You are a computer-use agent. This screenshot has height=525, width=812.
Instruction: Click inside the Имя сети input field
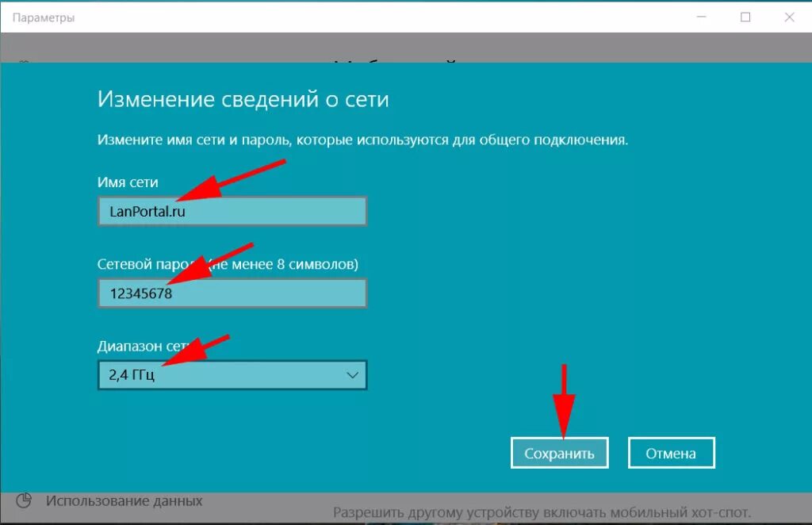[x=232, y=211]
